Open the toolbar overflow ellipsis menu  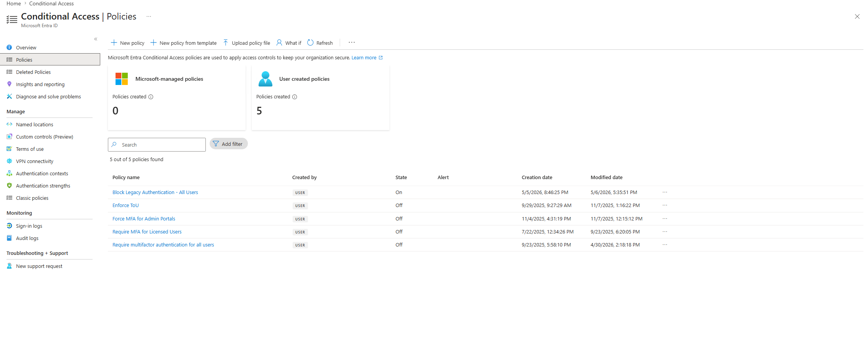tap(352, 42)
